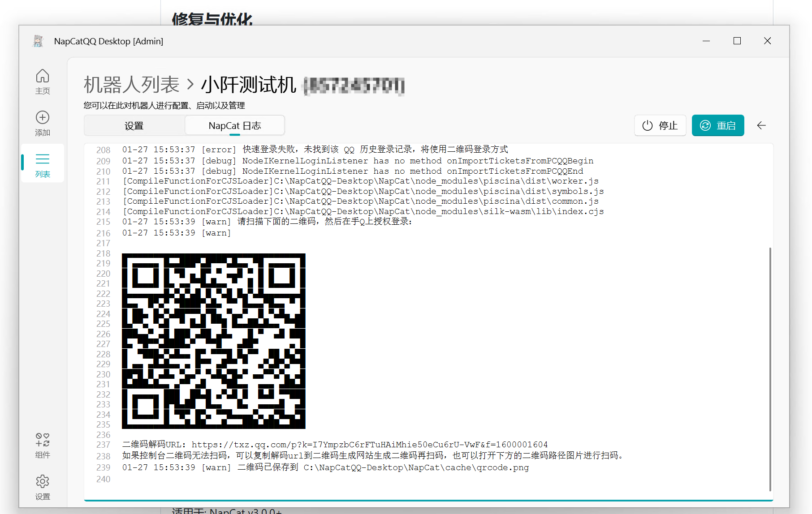
Task: Switch to the 设置 tab
Action: [x=134, y=126]
